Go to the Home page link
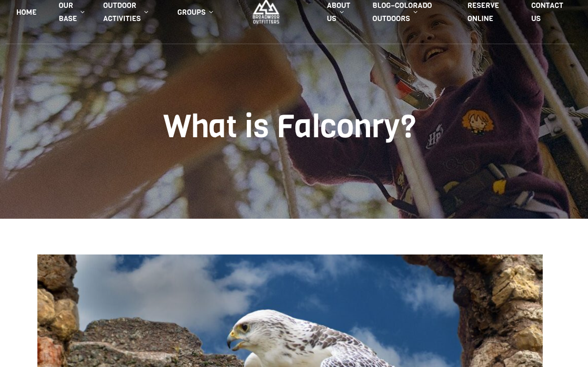The height and width of the screenshot is (367, 588). pyautogui.click(x=26, y=12)
